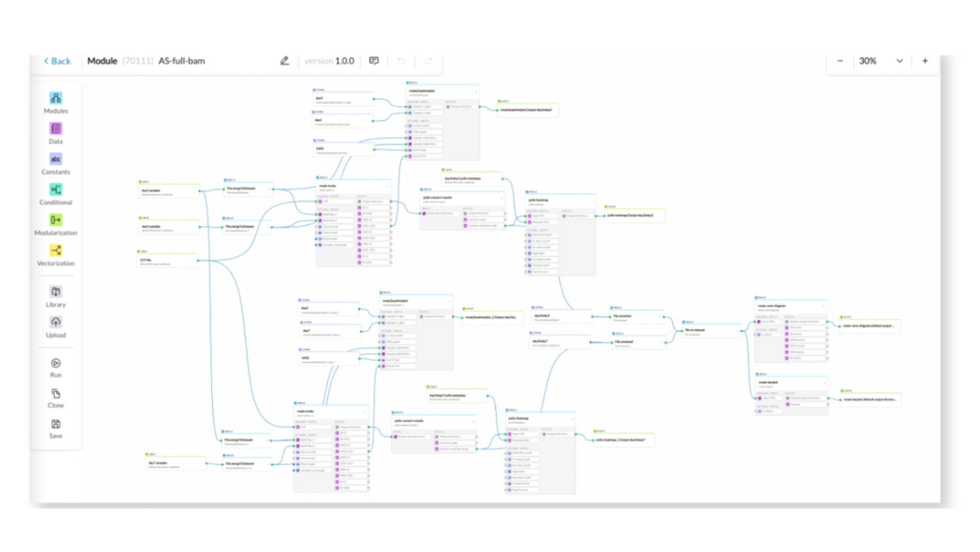Open the comments icon
The height and width of the screenshot is (552, 980).
(374, 61)
